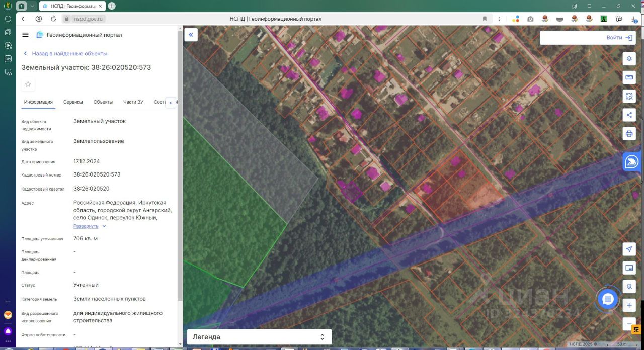Open the tab group dropdown arrow

[33, 6]
